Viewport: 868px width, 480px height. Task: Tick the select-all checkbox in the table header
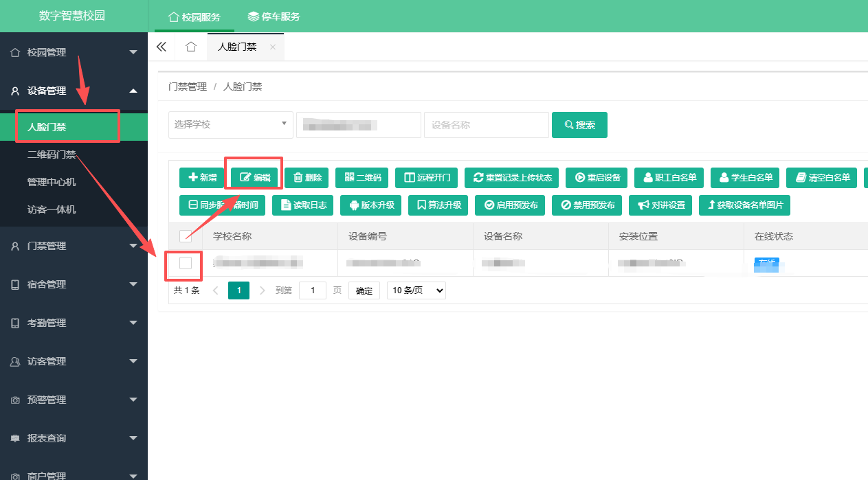pyautogui.click(x=186, y=236)
